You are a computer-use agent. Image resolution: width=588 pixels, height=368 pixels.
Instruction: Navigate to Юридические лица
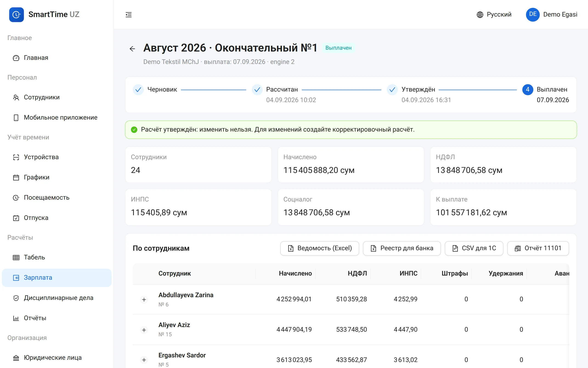pyautogui.click(x=57, y=358)
